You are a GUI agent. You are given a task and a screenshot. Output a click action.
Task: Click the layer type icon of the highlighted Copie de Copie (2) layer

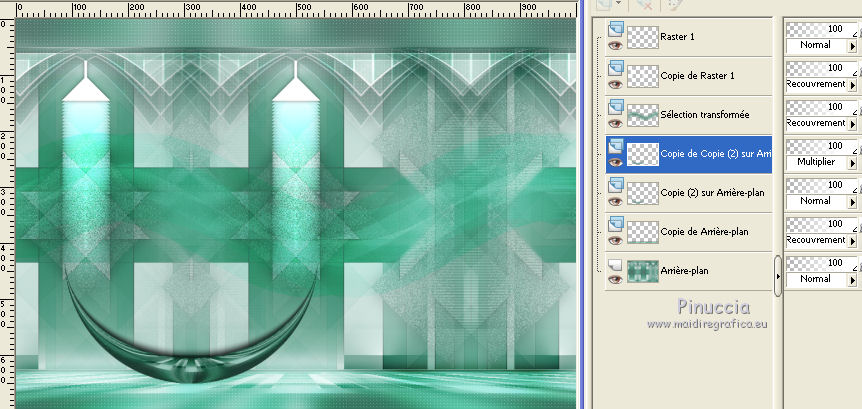point(616,145)
